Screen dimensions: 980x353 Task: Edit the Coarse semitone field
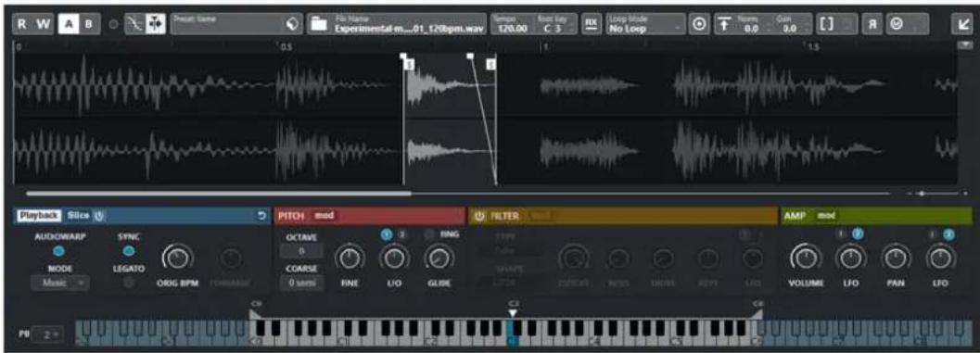point(301,283)
